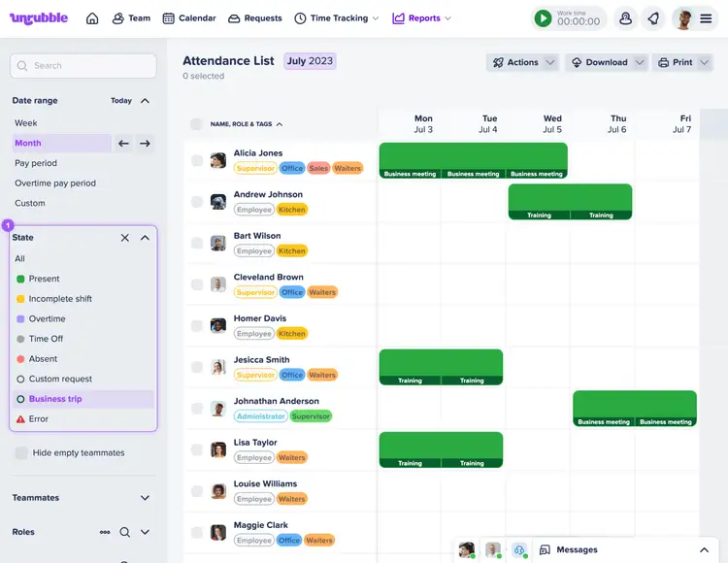This screenshot has width=728, height=563.
Task: Click the Today button in Date range
Action: [121, 101]
